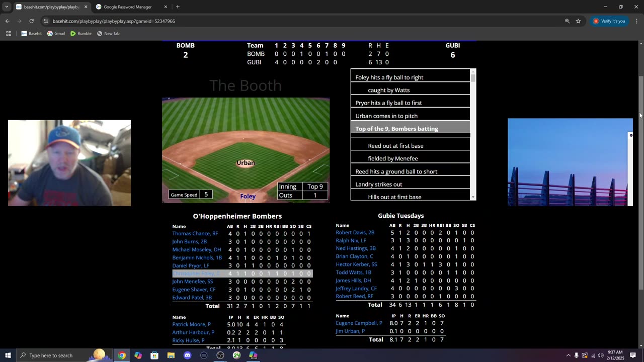The height and width of the screenshot is (362, 644).
Task: Open the tab search dropdown chevron
Action: pos(7,7)
